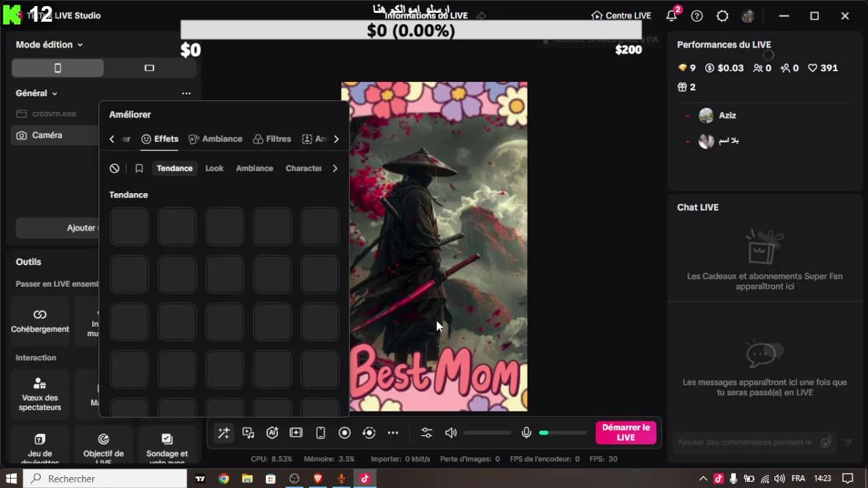The height and width of the screenshot is (488, 868).
Task: Mute the microphone
Action: [526, 433]
